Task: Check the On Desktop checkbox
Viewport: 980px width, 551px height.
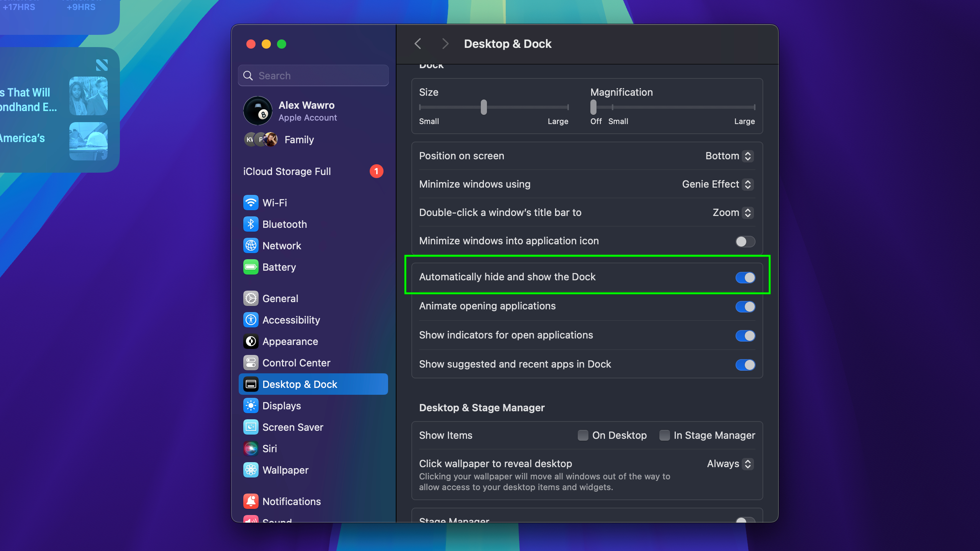Action: pos(583,435)
